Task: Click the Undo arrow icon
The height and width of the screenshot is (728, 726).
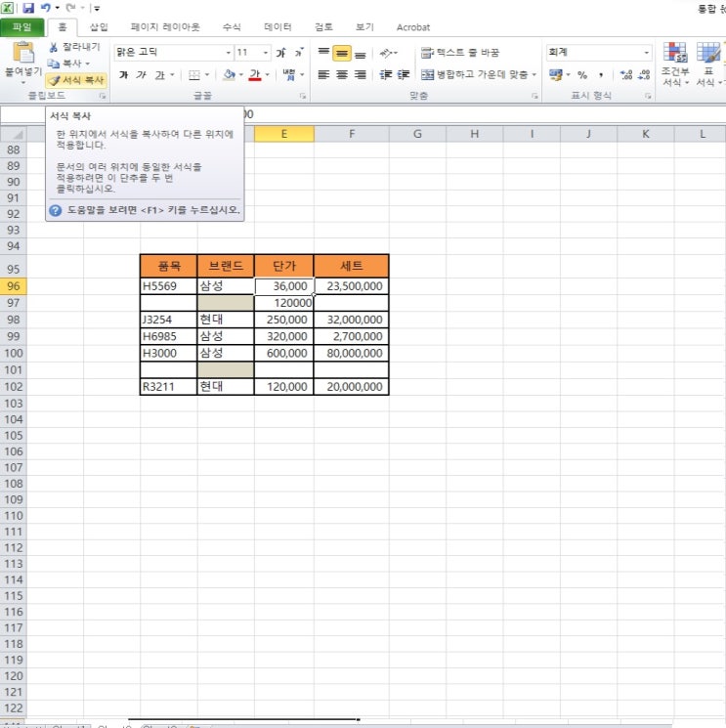Action: point(46,8)
